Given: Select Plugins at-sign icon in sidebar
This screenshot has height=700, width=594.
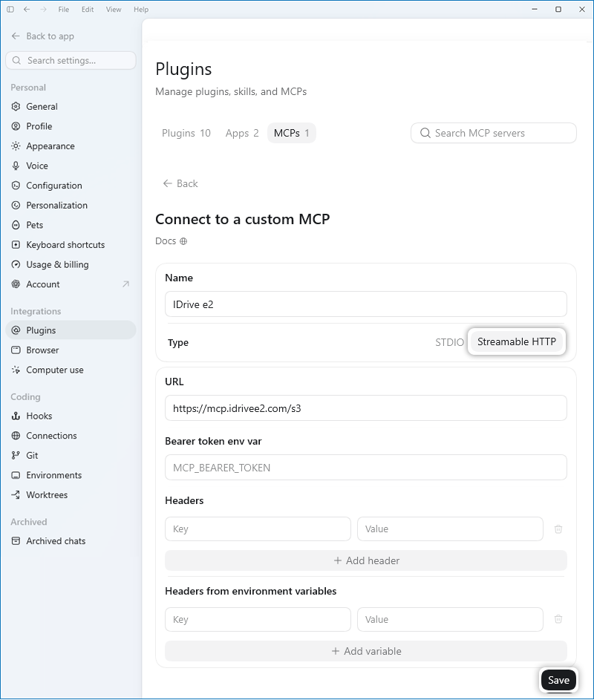Looking at the screenshot, I should pos(16,330).
